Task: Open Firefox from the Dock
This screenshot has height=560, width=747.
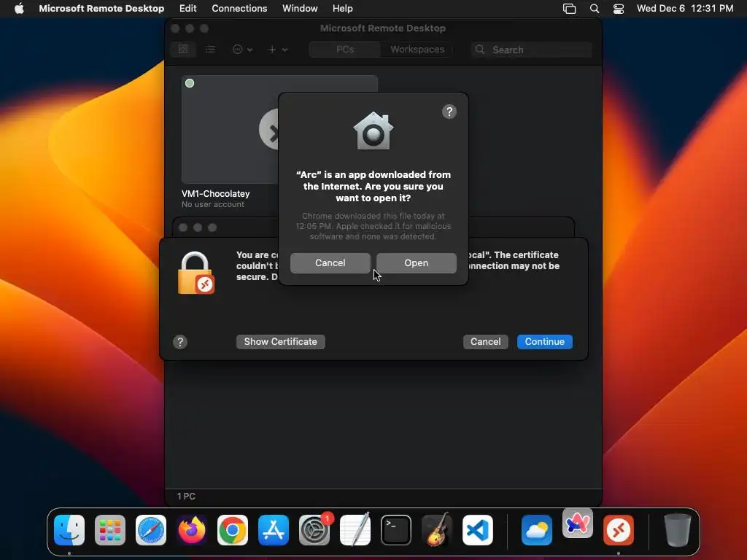Action: (192, 530)
